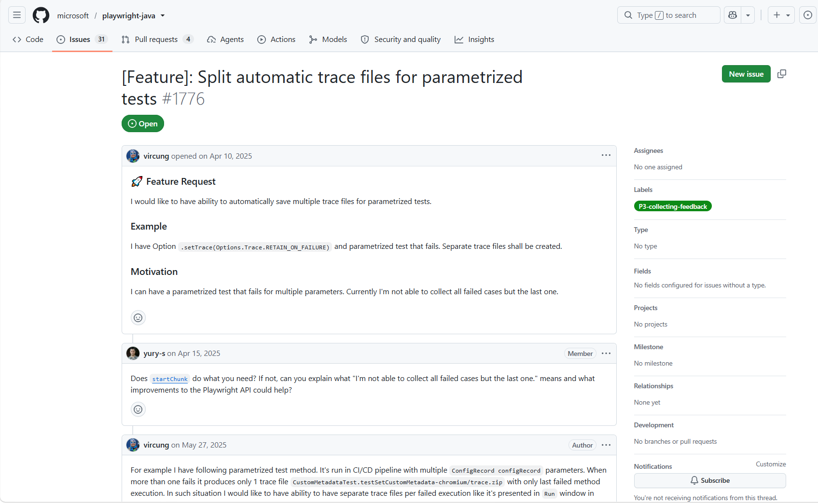This screenshot has width=818, height=504.
Task: Open vircung's profile from original post header
Action: 156,156
